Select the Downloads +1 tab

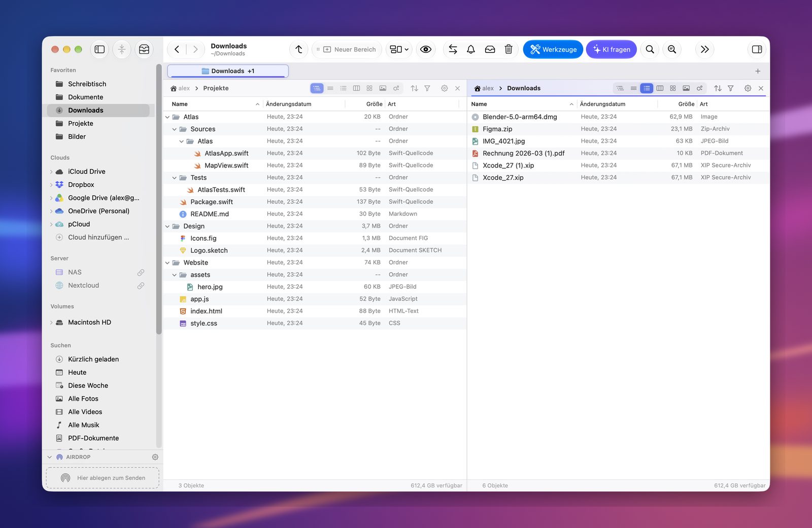point(228,71)
